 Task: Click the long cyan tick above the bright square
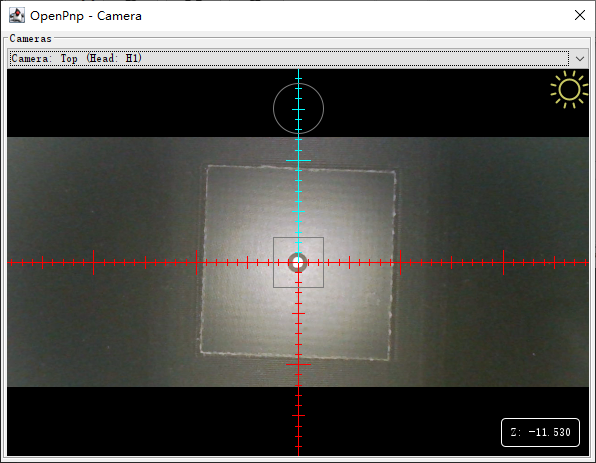(x=298, y=160)
